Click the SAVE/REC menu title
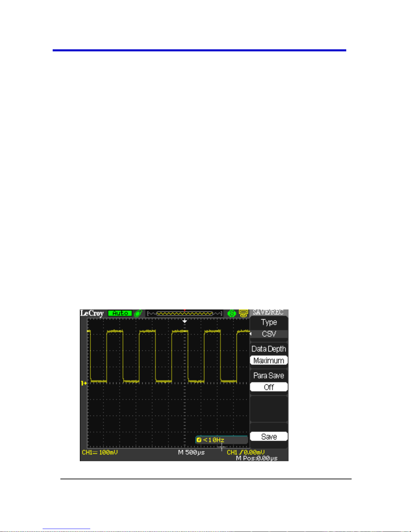The image size is (411, 532). [268, 312]
